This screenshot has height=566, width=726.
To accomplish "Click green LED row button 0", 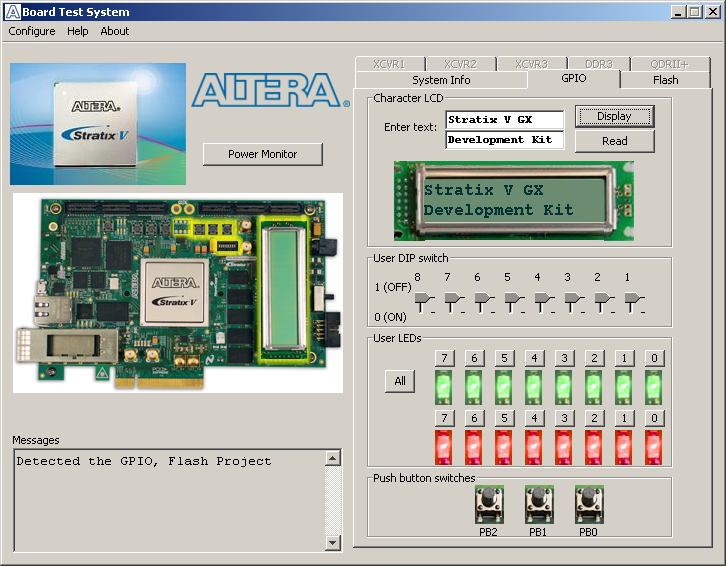I will [654, 358].
